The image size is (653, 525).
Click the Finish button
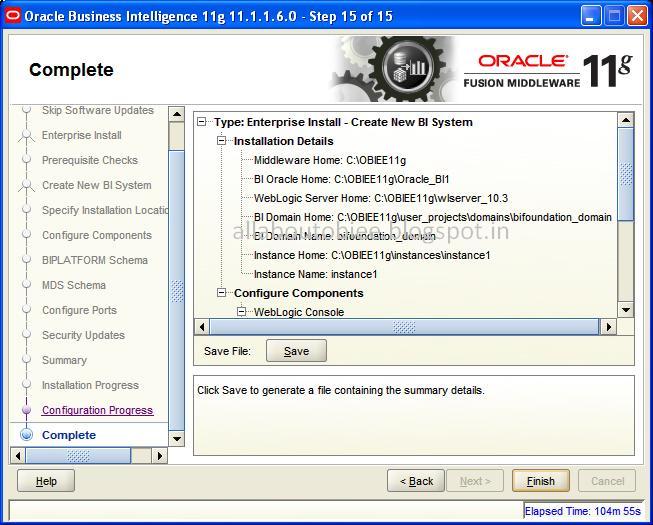tap(541, 481)
